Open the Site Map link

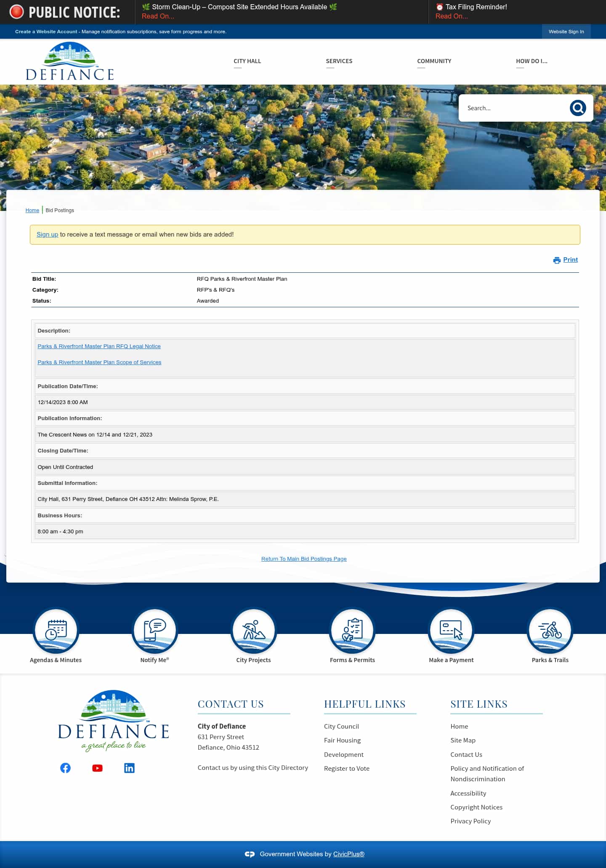click(x=463, y=740)
